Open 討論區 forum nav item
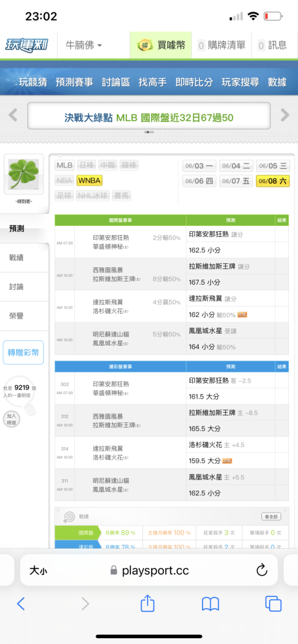This screenshot has width=298, height=644. [116, 82]
